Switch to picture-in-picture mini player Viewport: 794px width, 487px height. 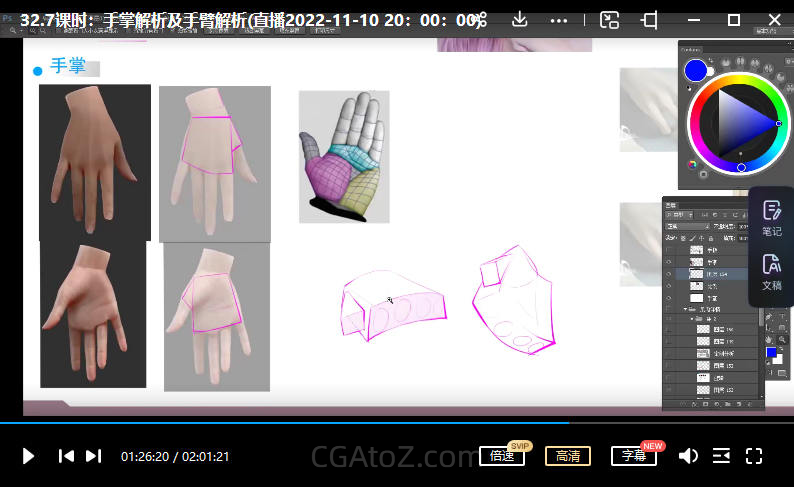609,20
